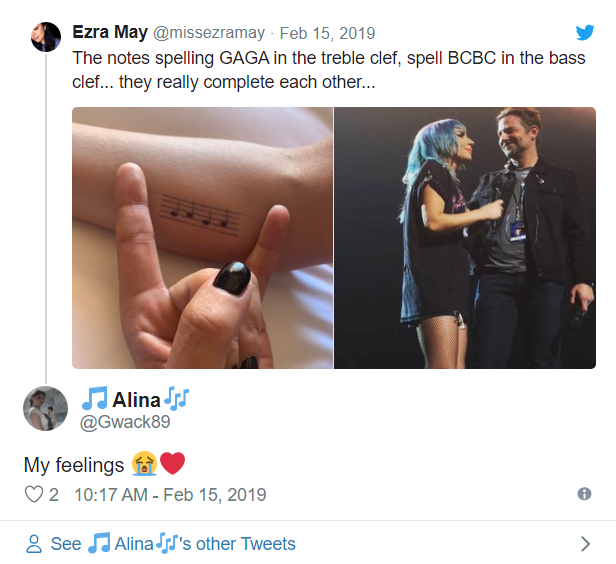The height and width of the screenshot is (564, 616).
Task: View the music note tattoo photo
Action: 202,238
